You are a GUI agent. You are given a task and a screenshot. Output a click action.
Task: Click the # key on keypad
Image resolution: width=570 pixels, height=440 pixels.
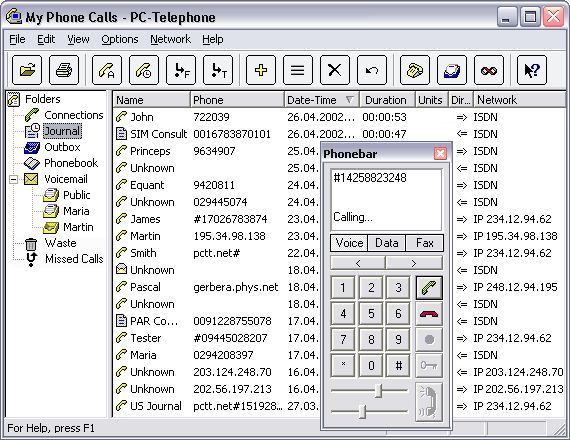398,365
